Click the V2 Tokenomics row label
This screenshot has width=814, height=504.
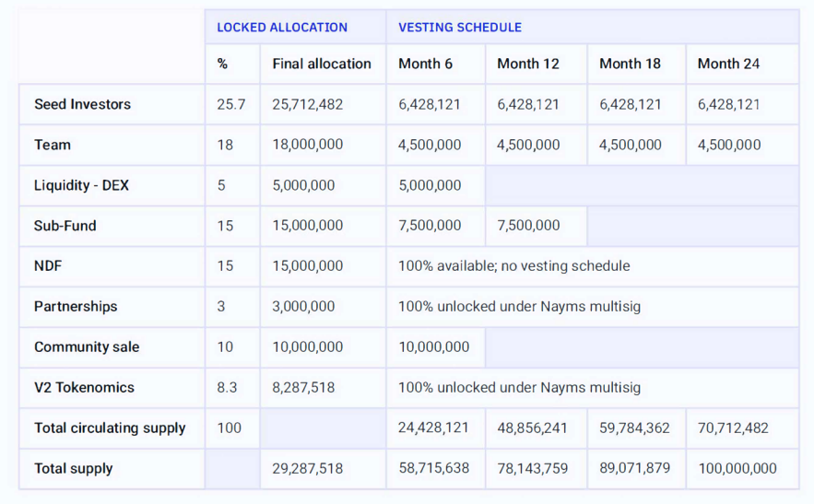(84, 387)
